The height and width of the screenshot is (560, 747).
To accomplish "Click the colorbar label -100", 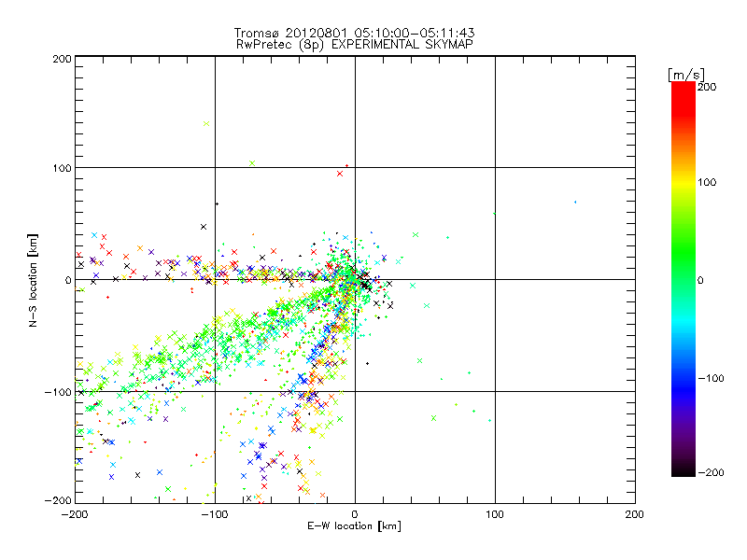I will click(x=711, y=378).
